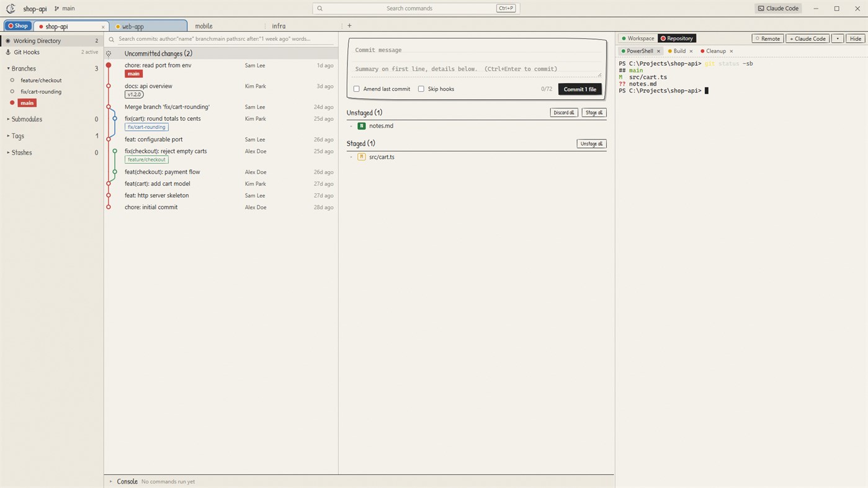The height and width of the screenshot is (488, 868).
Task: Click the Stage all button
Action: pos(594,113)
